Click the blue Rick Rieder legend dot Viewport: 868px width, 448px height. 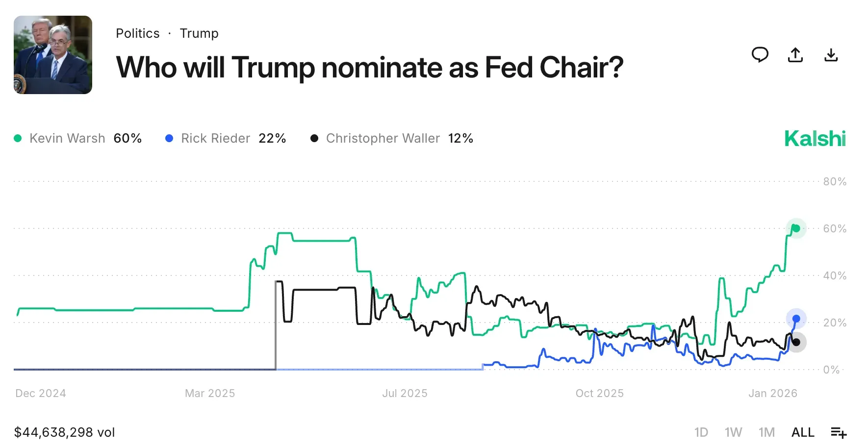point(169,138)
